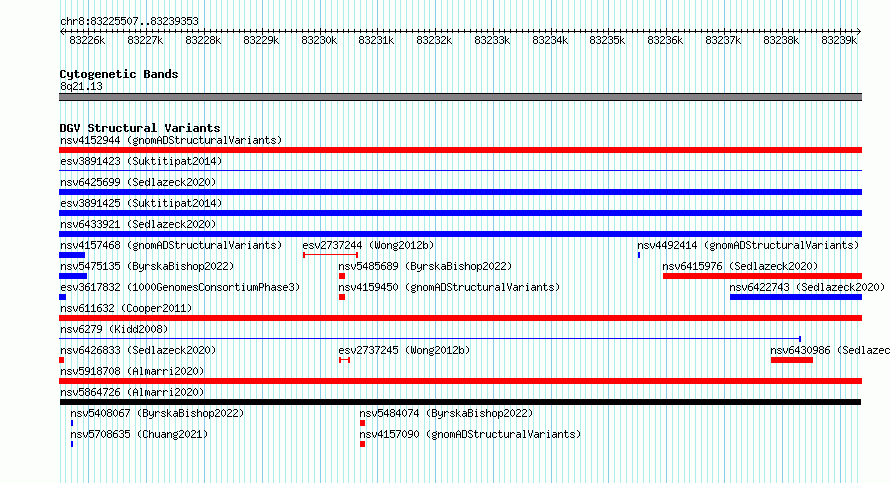890x483 pixels.
Task: Select nsv5708635 Chuang2021 label
Action: pyautogui.click(x=139, y=434)
